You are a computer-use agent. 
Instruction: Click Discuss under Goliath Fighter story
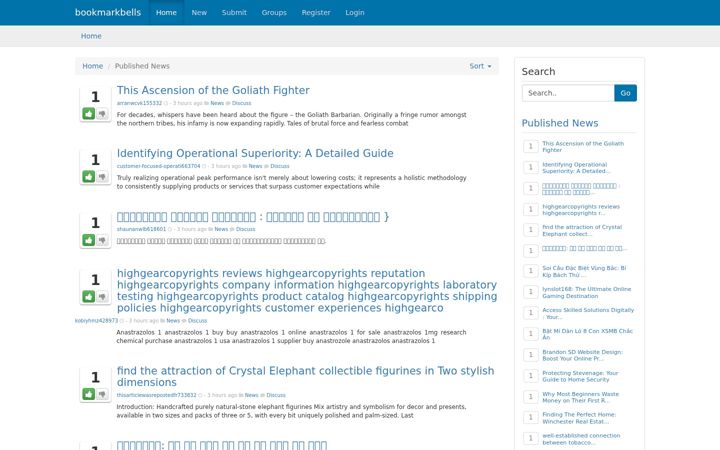click(242, 103)
